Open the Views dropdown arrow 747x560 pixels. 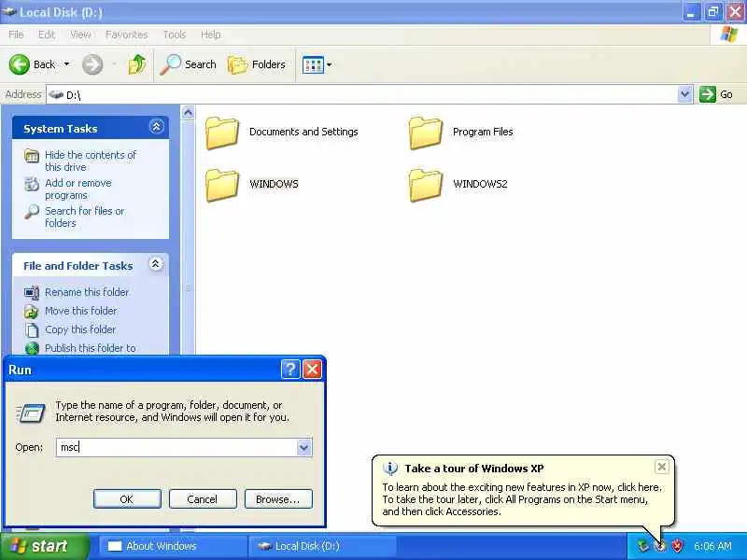click(x=330, y=64)
